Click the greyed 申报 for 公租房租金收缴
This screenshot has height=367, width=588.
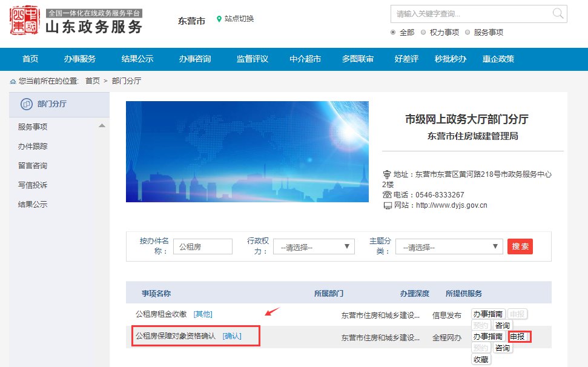click(518, 314)
